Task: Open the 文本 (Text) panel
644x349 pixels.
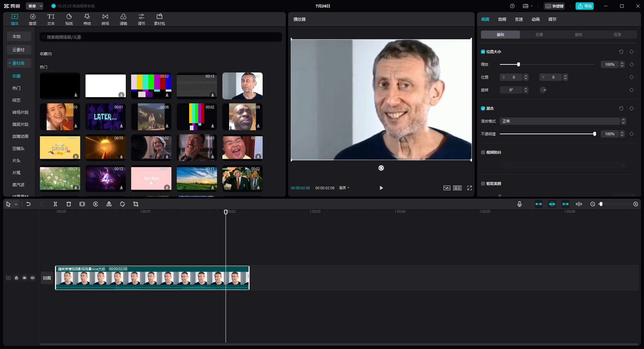Action: coord(51,19)
